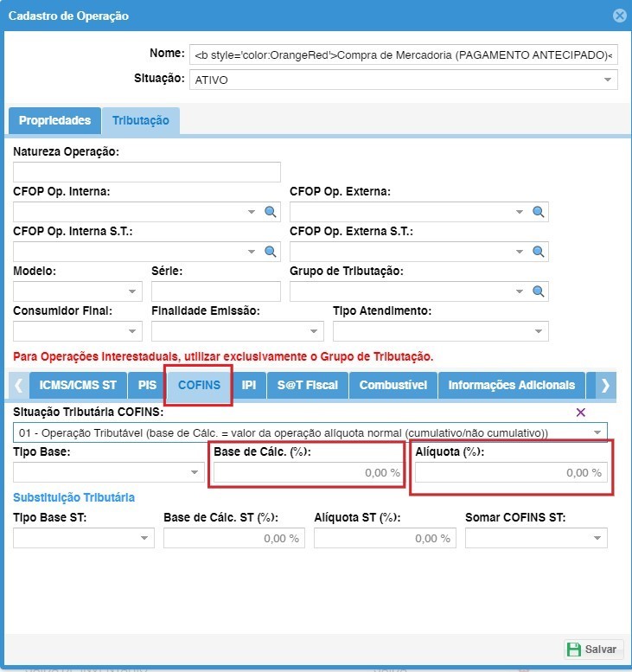Switch to the Propriedades tab
This screenshot has width=632, height=672.
point(54,121)
